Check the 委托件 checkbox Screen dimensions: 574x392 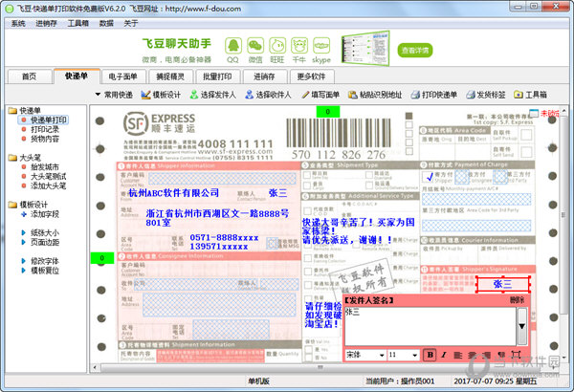tap(307, 272)
